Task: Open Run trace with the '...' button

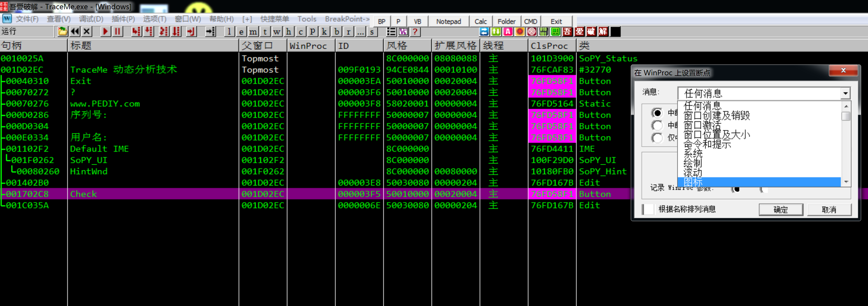Action: (x=360, y=32)
